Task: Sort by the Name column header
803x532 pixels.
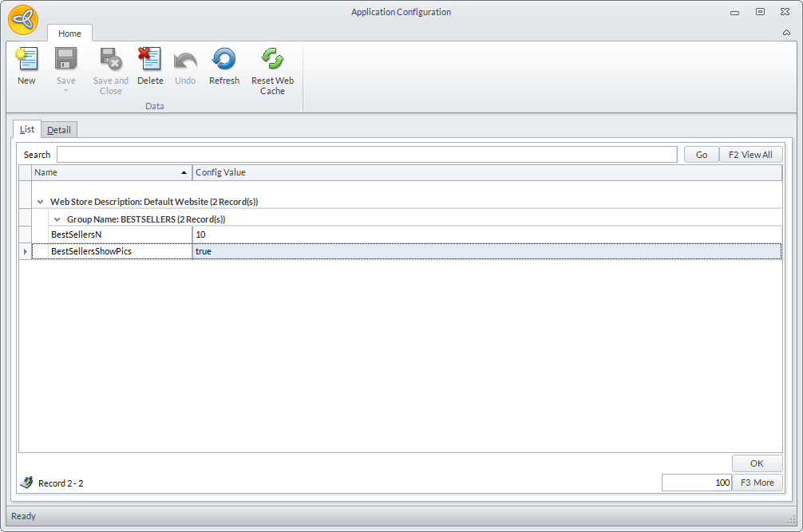Action: pyautogui.click(x=111, y=172)
